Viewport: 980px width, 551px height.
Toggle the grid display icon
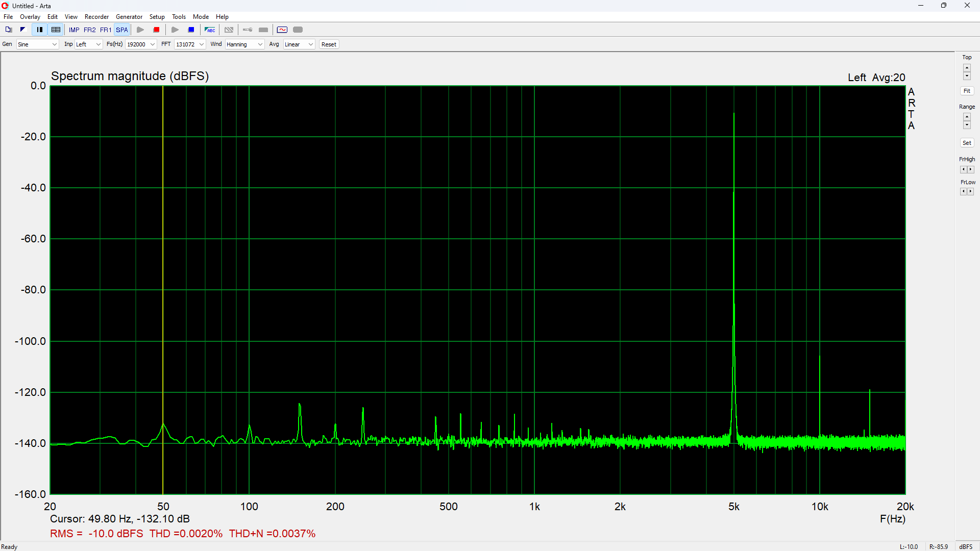56,30
